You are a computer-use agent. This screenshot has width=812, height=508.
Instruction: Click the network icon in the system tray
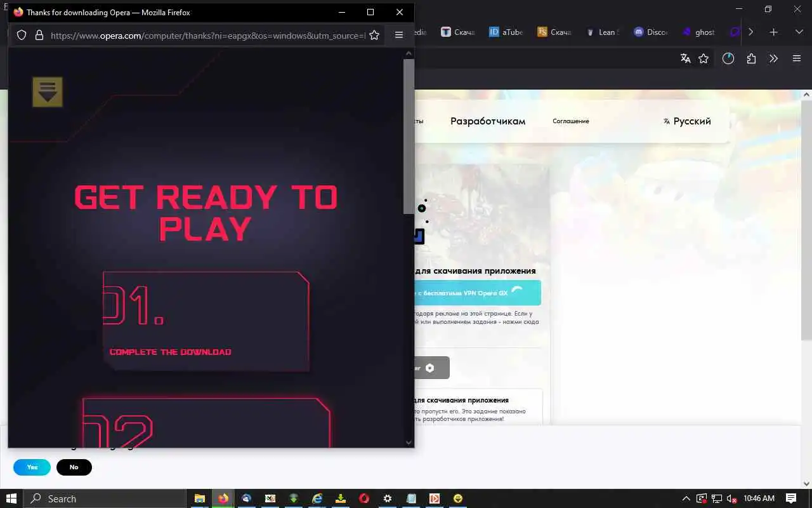(717, 498)
